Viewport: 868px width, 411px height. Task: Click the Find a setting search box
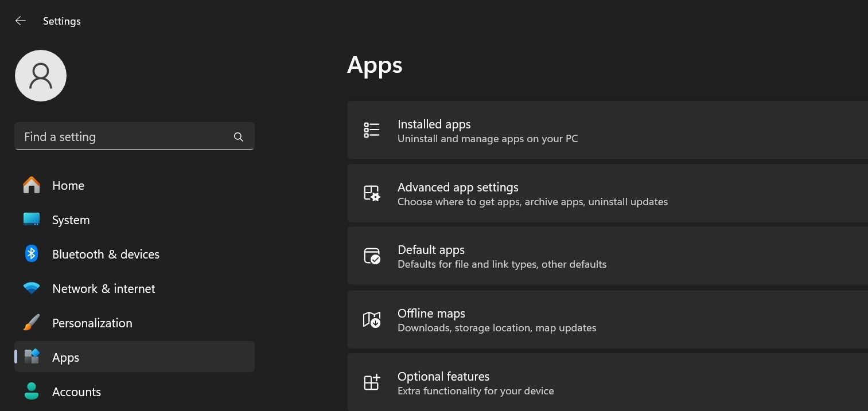115,136
